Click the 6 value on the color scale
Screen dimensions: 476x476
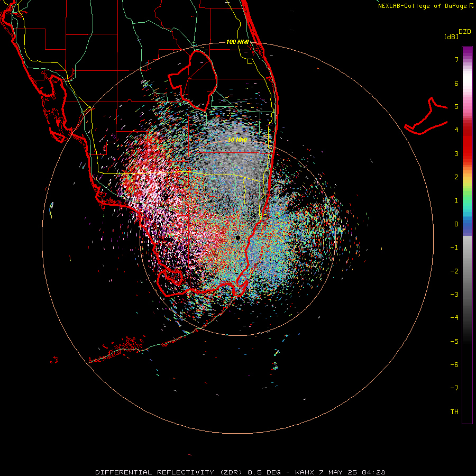[456, 83]
